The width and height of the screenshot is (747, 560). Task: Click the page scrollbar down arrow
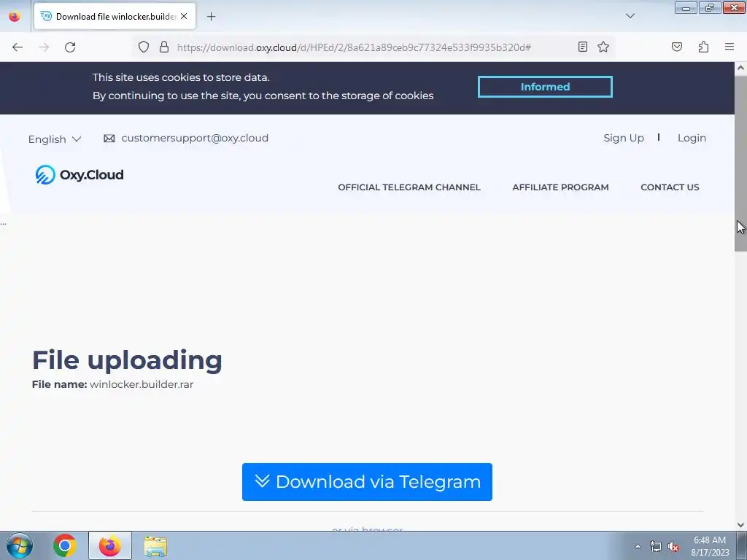pyautogui.click(x=741, y=525)
